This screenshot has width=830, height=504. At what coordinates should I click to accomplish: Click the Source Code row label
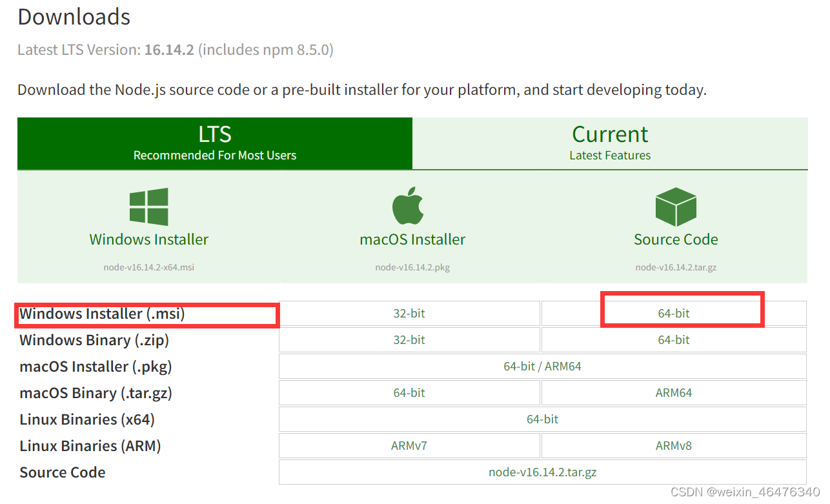click(x=63, y=472)
